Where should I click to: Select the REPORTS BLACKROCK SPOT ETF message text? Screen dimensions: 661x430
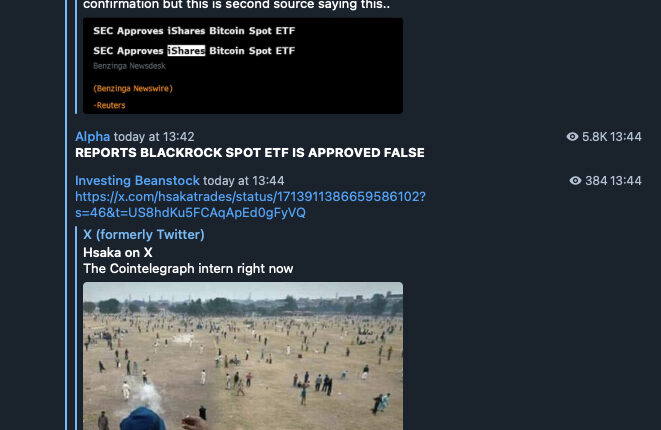[250, 153]
